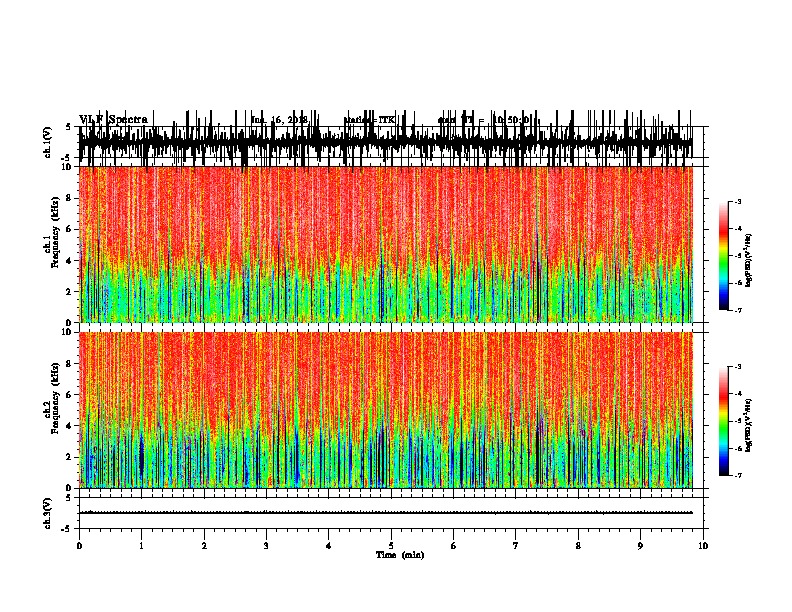Click the '5' volt tick on ch.3 axis
This screenshot has width=792, height=612.
[x=68, y=498]
